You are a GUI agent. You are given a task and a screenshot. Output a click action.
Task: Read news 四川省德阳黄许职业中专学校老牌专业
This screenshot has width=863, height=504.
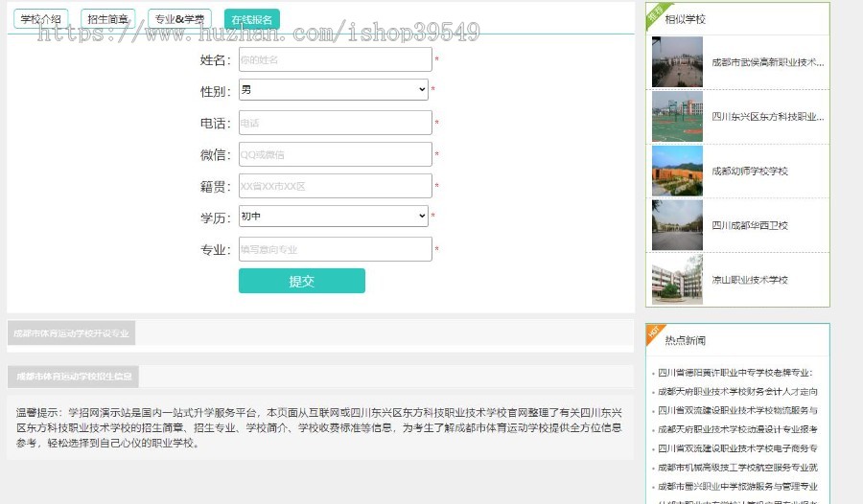[735, 373]
